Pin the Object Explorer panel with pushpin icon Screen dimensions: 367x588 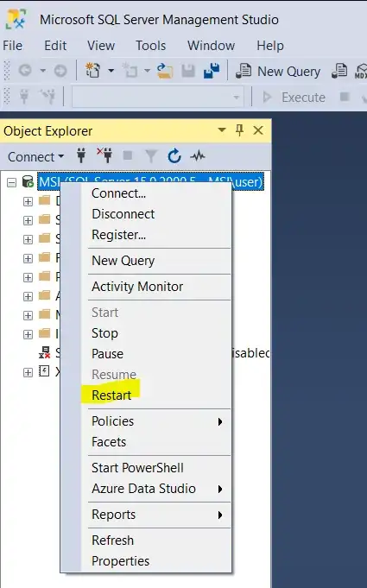[x=239, y=130]
